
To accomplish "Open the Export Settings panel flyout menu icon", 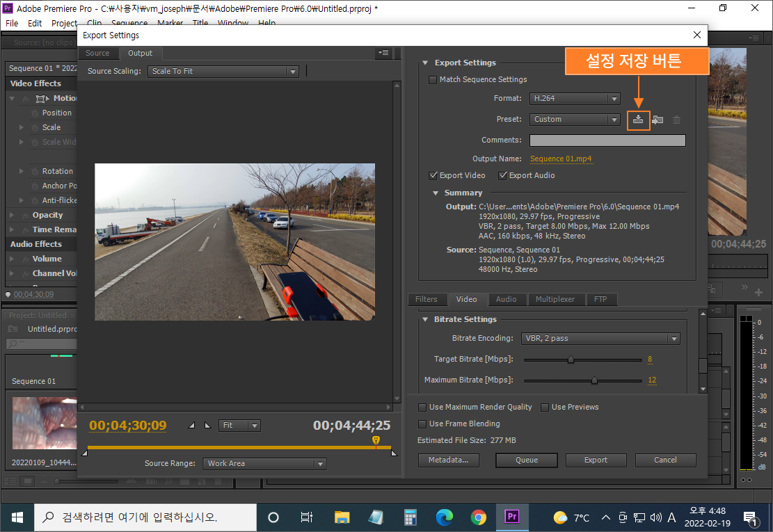I will 383,53.
